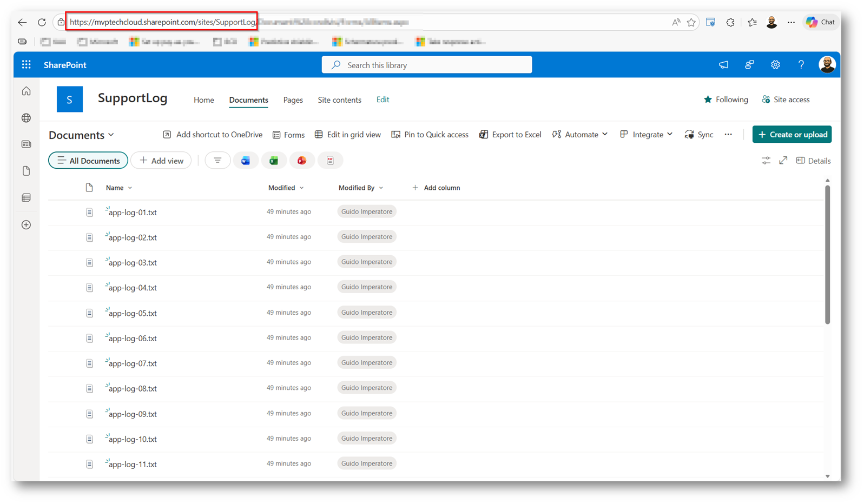
Task: Select the All Documents view pill
Action: tap(88, 161)
